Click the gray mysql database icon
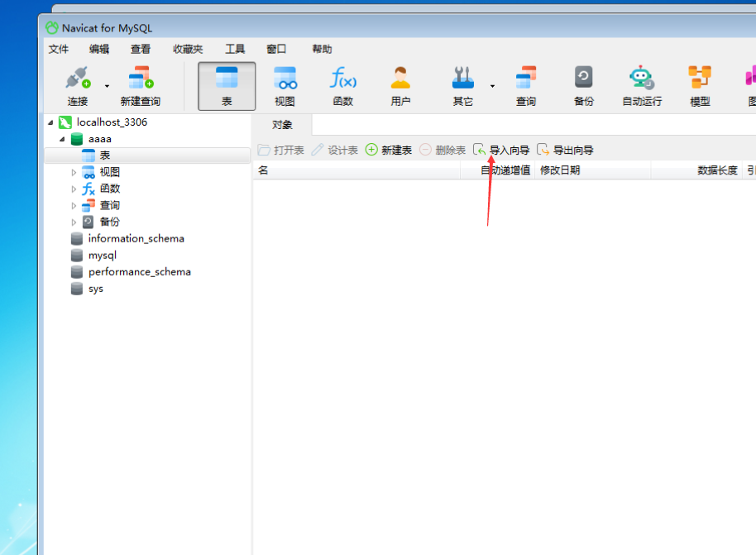 pos(77,255)
